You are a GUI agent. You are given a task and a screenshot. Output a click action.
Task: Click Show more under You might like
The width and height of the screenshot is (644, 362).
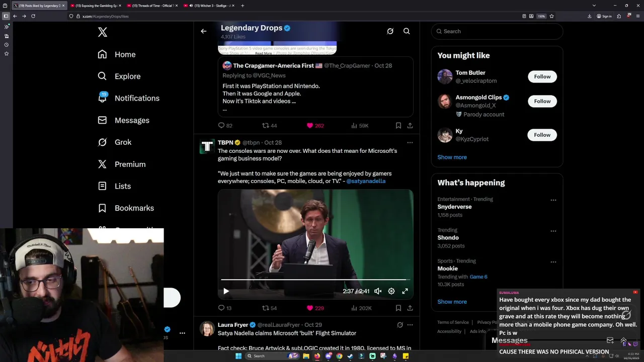click(452, 157)
